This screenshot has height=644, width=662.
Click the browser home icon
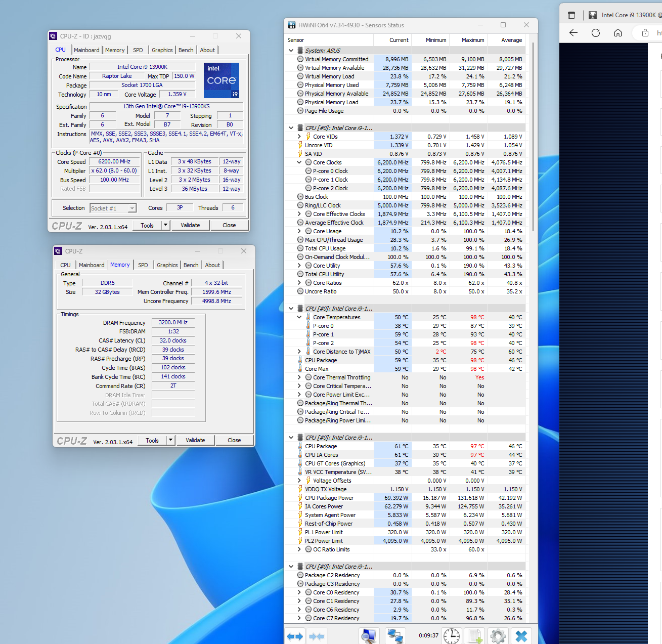pyautogui.click(x=618, y=33)
